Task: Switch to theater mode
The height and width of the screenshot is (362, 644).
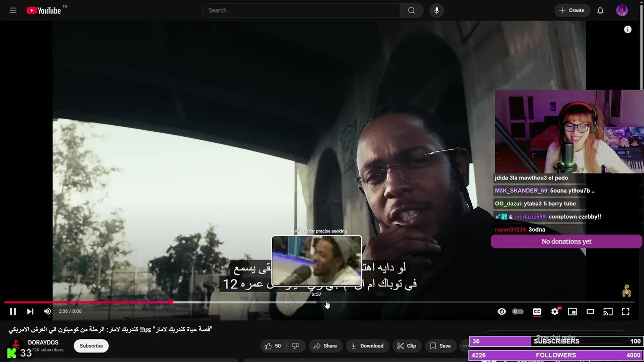Action: tap(590, 311)
